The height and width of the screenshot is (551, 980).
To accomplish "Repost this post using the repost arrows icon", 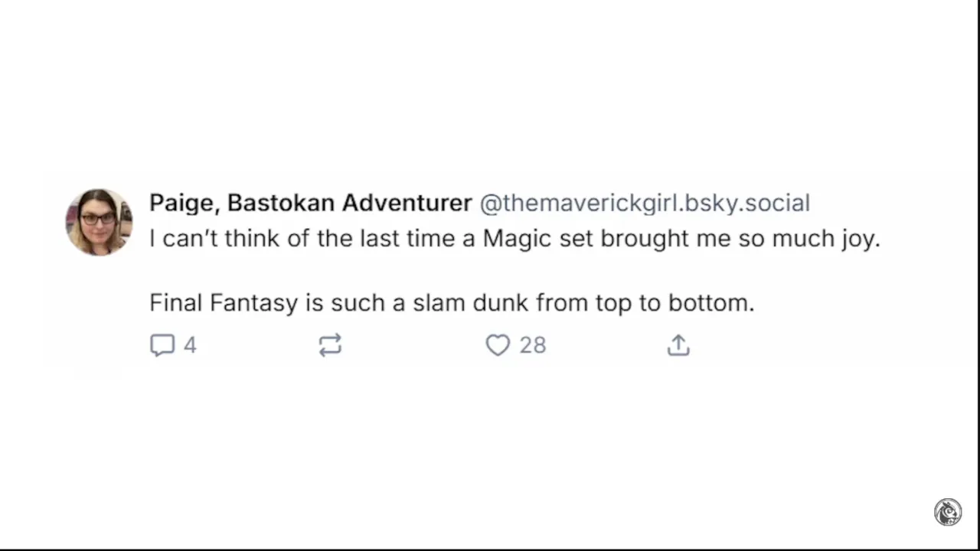I will click(x=330, y=345).
